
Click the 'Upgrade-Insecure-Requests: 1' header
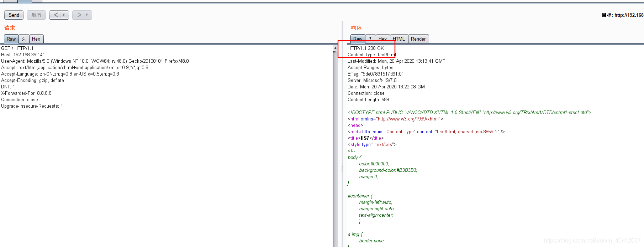pos(32,106)
